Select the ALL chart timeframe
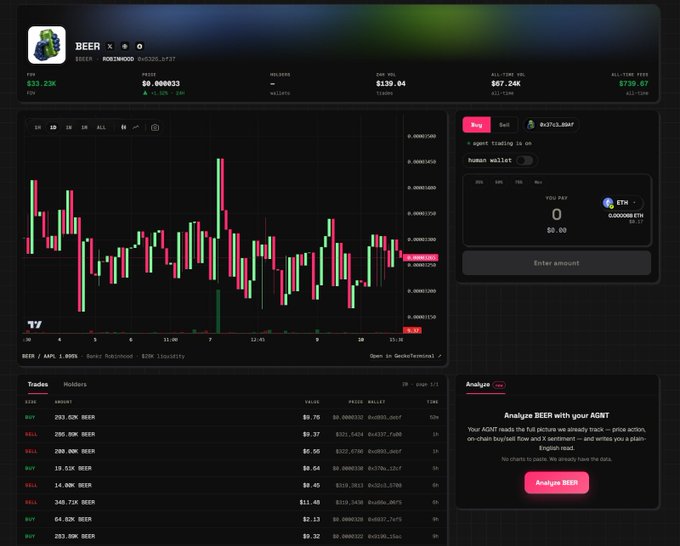This screenshot has width=680, height=546. coord(101,128)
